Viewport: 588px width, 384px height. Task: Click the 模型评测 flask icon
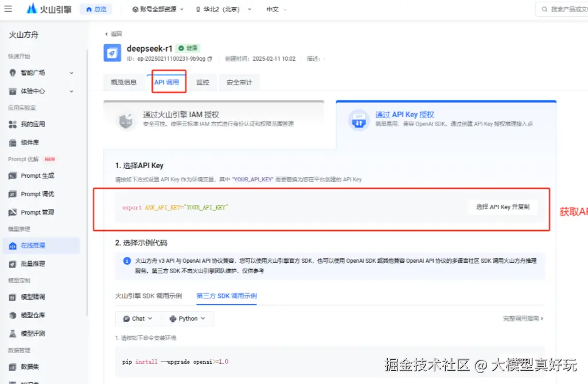tap(13, 333)
